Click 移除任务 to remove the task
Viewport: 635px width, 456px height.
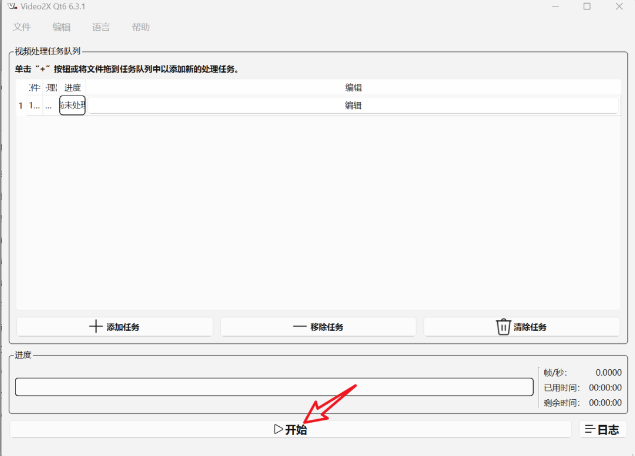(318, 327)
